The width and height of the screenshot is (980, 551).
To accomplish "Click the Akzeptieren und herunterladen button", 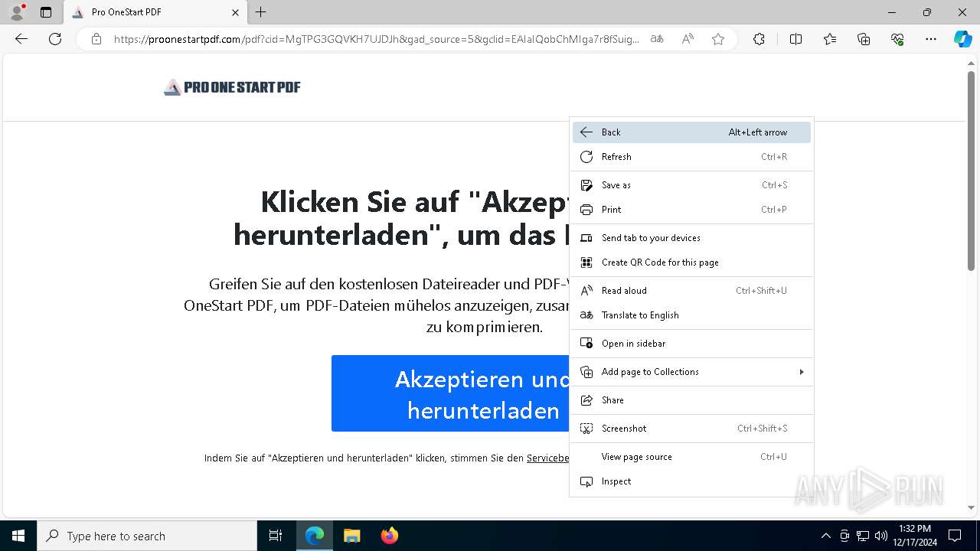I will (450, 393).
